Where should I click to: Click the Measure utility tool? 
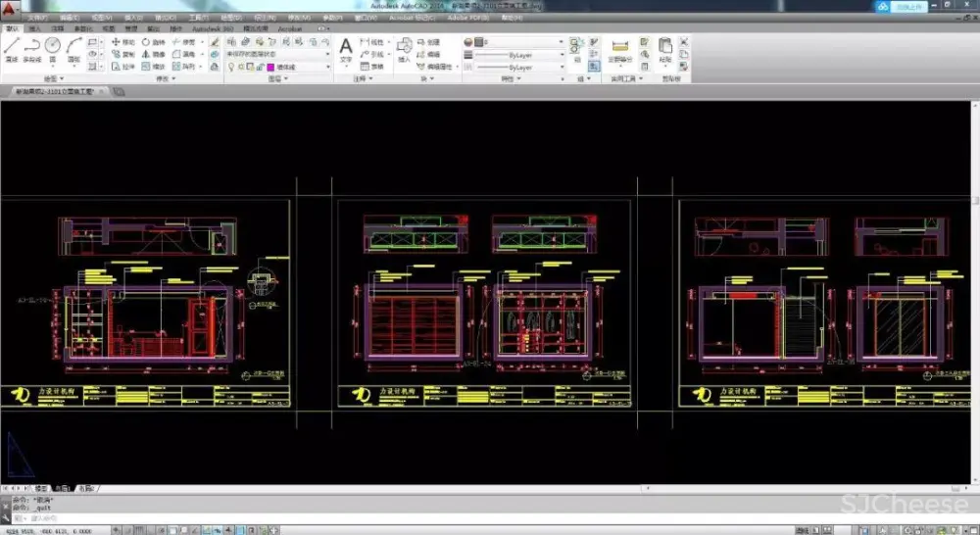point(619,48)
